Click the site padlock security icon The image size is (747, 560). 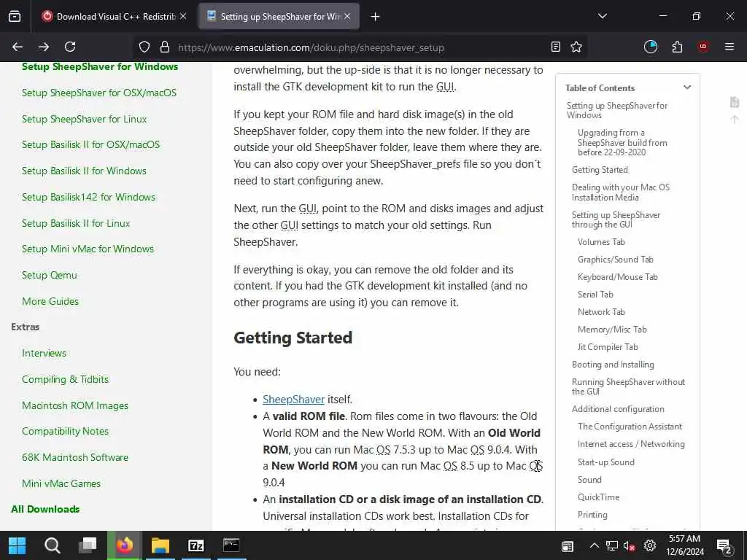tap(165, 47)
